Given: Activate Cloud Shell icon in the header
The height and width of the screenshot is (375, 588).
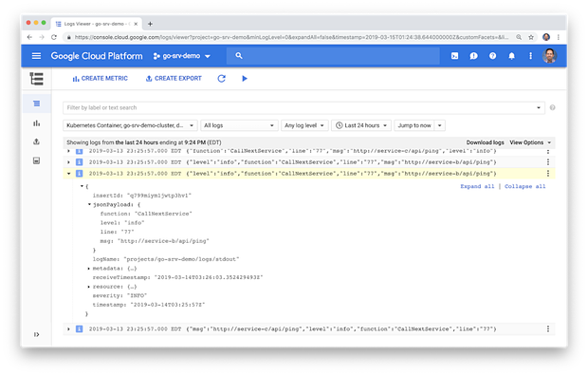Looking at the screenshot, I should pos(455,56).
